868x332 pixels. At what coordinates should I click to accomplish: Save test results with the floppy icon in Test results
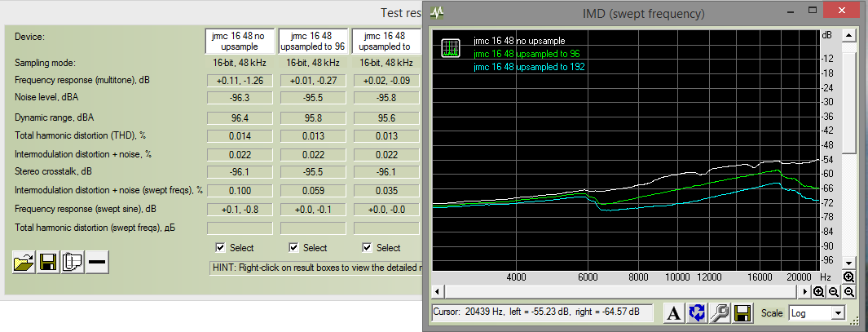[x=48, y=262]
